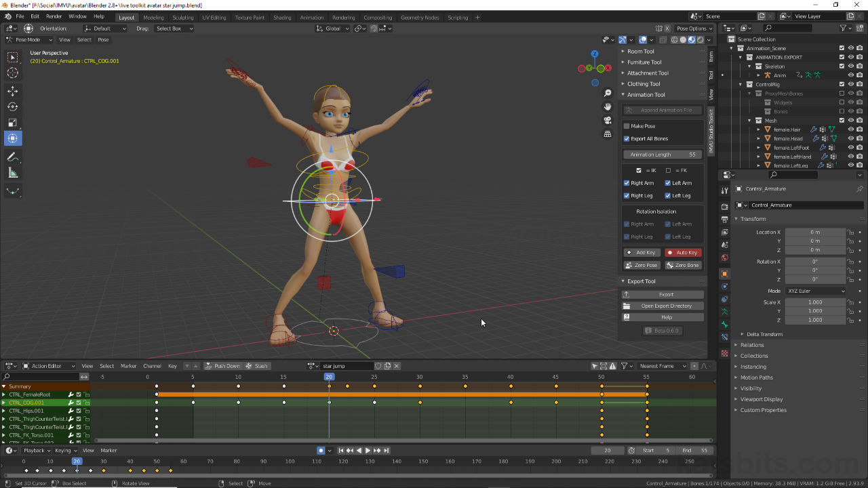868x488 pixels.
Task: Click the Zero Bone button
Action: (683, 265)
